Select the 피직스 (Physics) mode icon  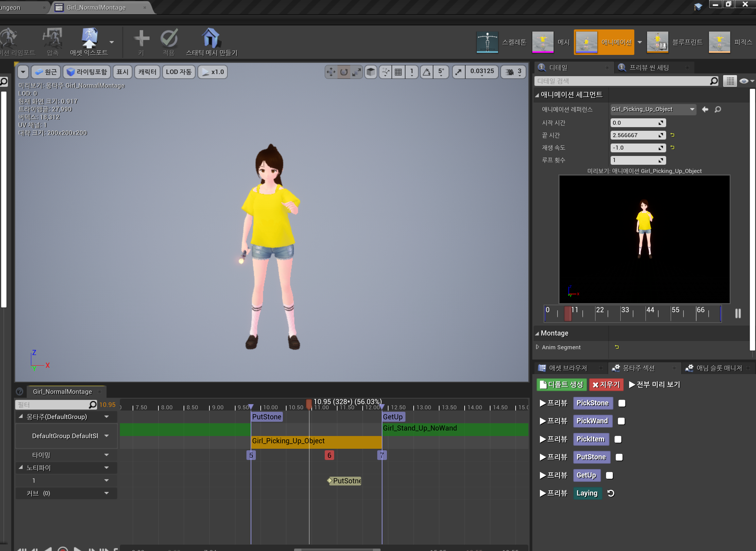click(719, 42)
